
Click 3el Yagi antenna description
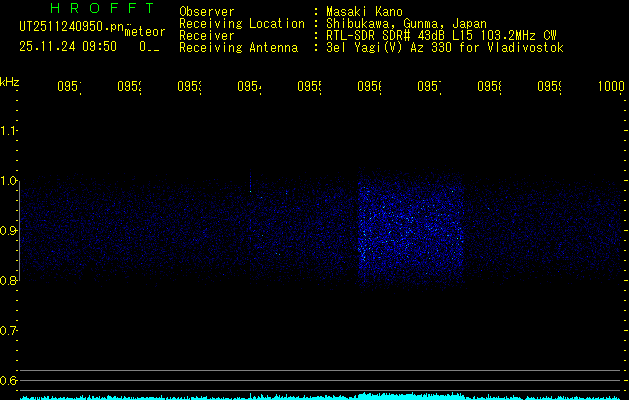pos(445,48)
